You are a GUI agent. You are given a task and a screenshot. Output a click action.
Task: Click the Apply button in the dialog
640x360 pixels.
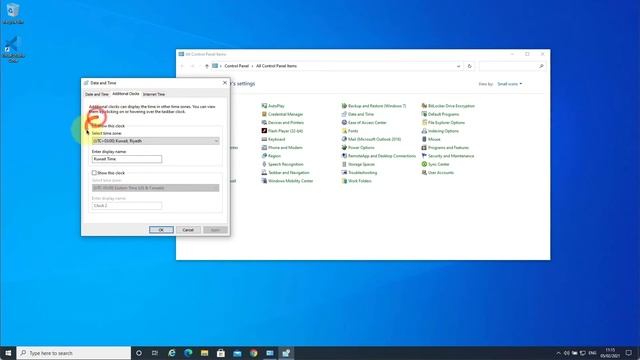[215, 230]
